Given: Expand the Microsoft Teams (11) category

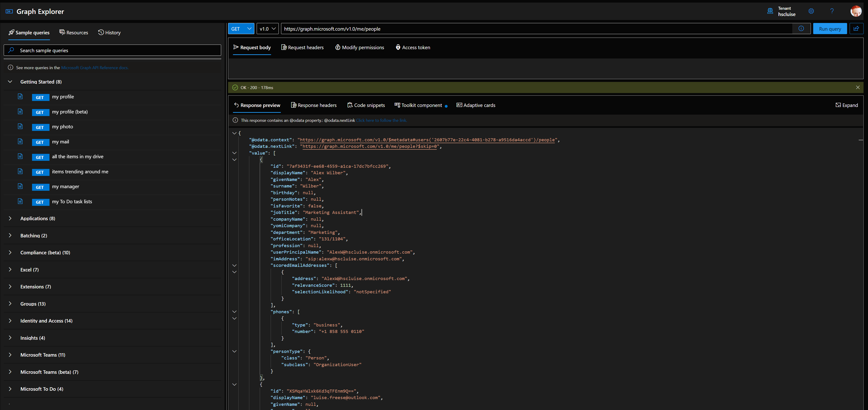Looking at the screenshot, I should 10,355.
